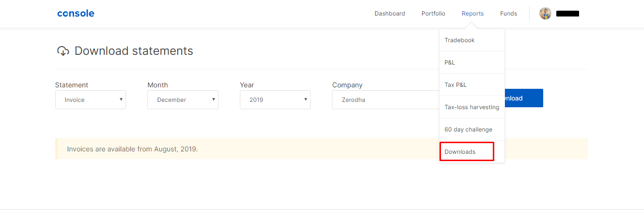Click the Company field showing Zerodha
Viewport: 644px width, 214px height.
386,99
